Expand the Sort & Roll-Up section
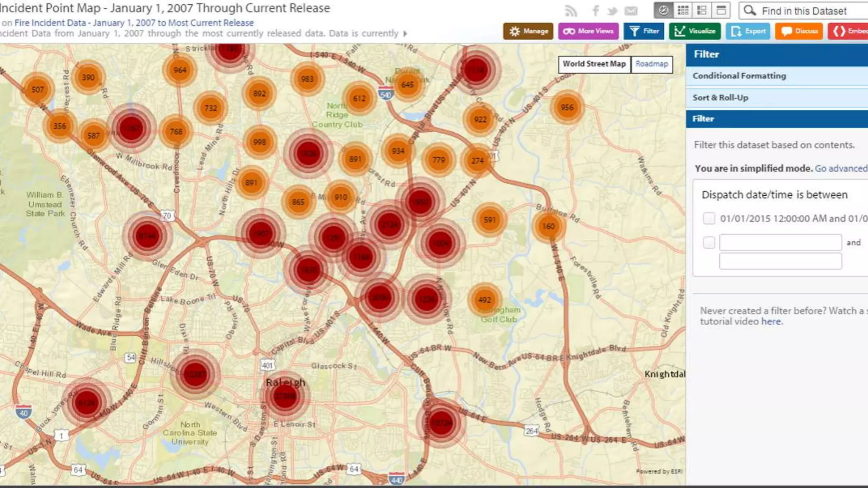868x488 pixels. [x=721, y=98]
